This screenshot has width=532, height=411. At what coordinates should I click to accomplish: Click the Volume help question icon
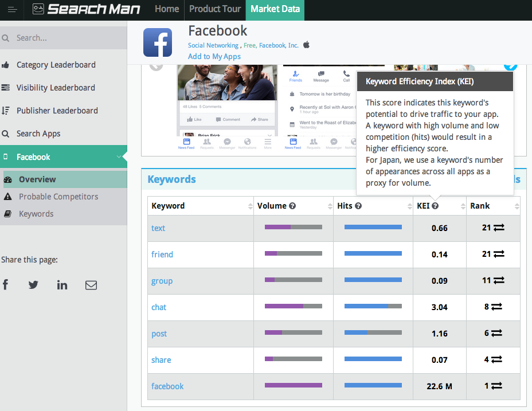pos(292,206)
